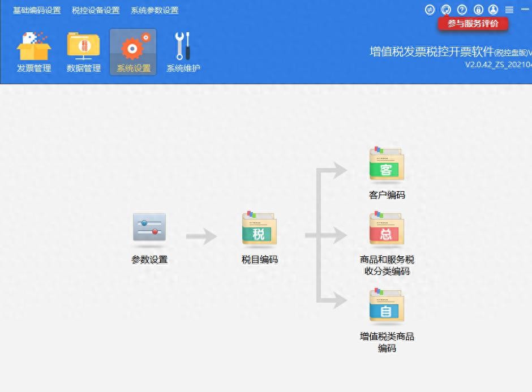Expand the hamburger menu in title bar
Viewport: 532px width, 392px height.
point(509,10)
